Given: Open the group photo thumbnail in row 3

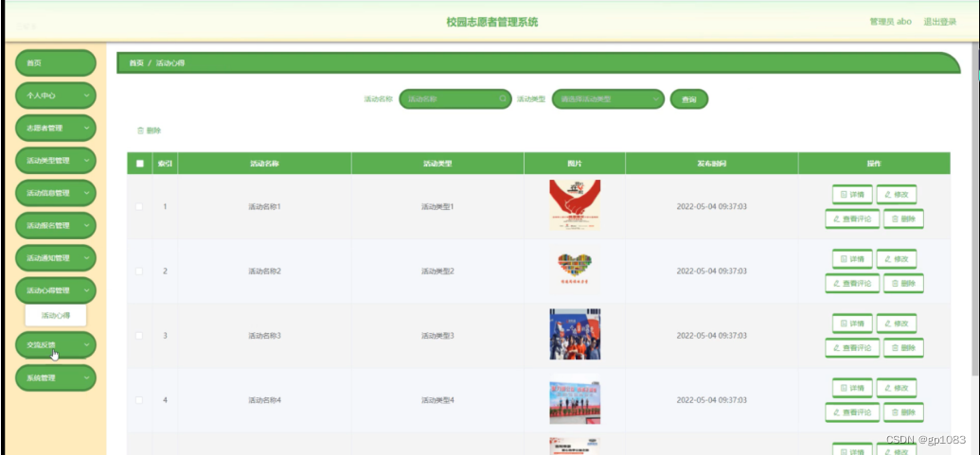Looking at the screenshot, I should click(x=575, y=335).
